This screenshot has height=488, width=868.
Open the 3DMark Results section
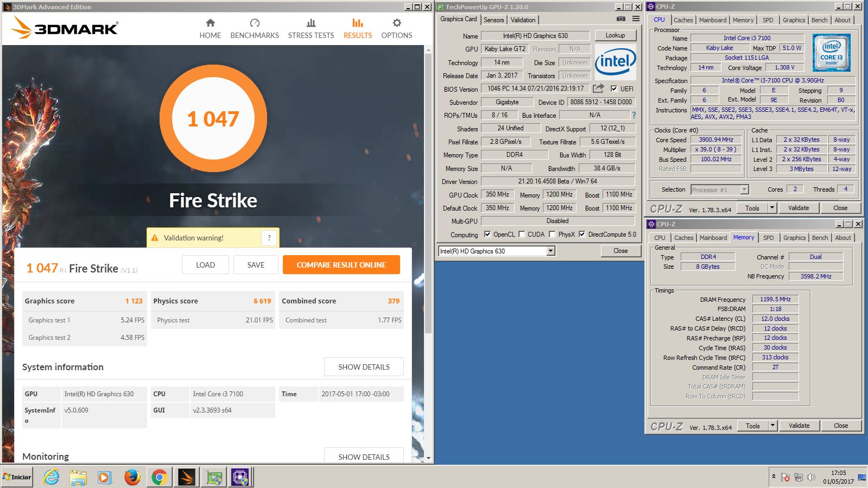coord(358,29)
